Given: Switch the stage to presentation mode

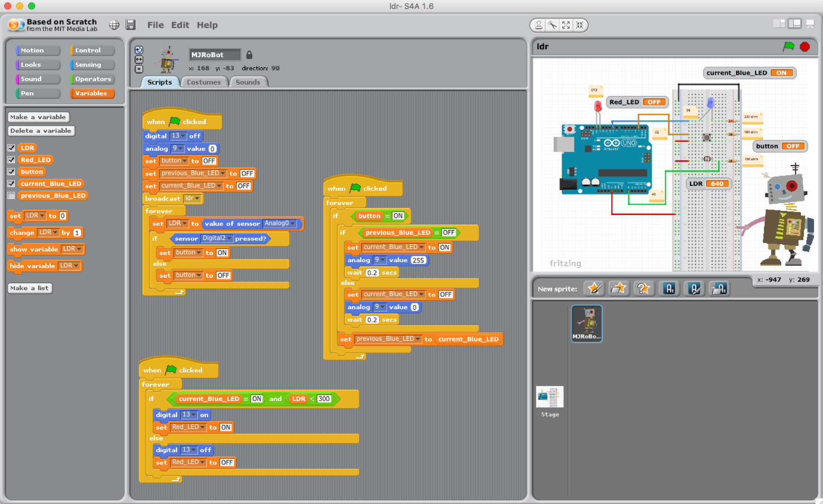Looking at the screenshot, I should [810, 25].
